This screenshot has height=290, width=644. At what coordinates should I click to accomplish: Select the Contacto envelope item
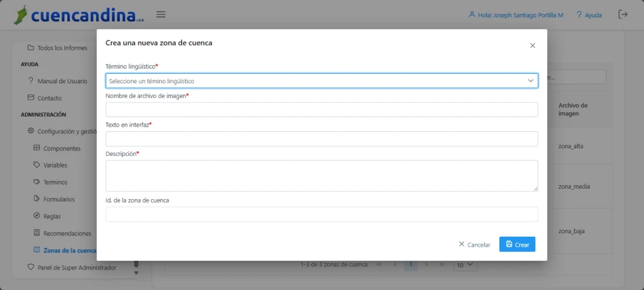pos(49,98)
